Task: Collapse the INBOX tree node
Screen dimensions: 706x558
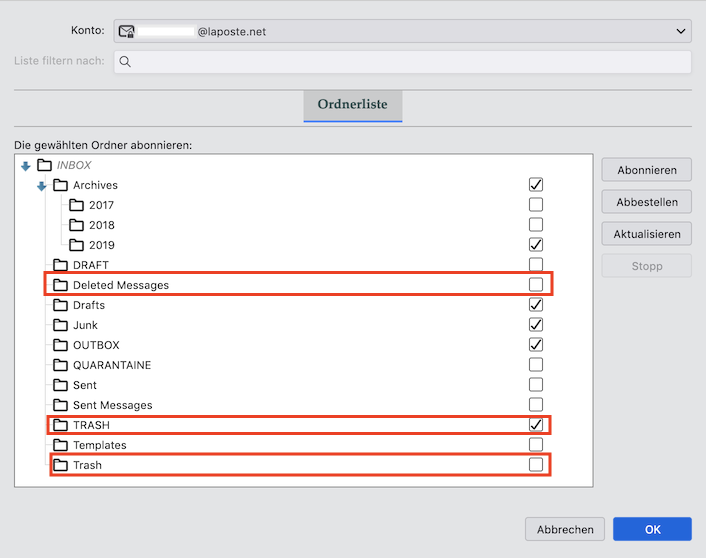Action: pos(26,166)
